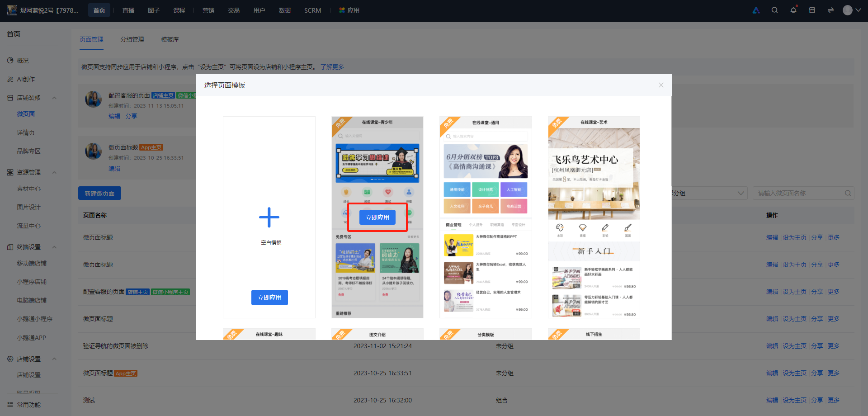Select the 在线课堂-艺术 template thumbnail

pos(594,217)
